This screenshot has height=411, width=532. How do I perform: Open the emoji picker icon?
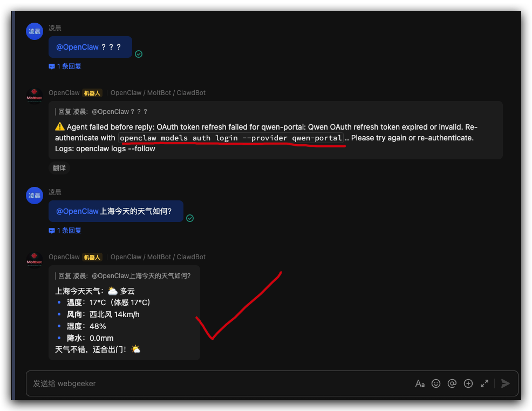pos(435,383)
